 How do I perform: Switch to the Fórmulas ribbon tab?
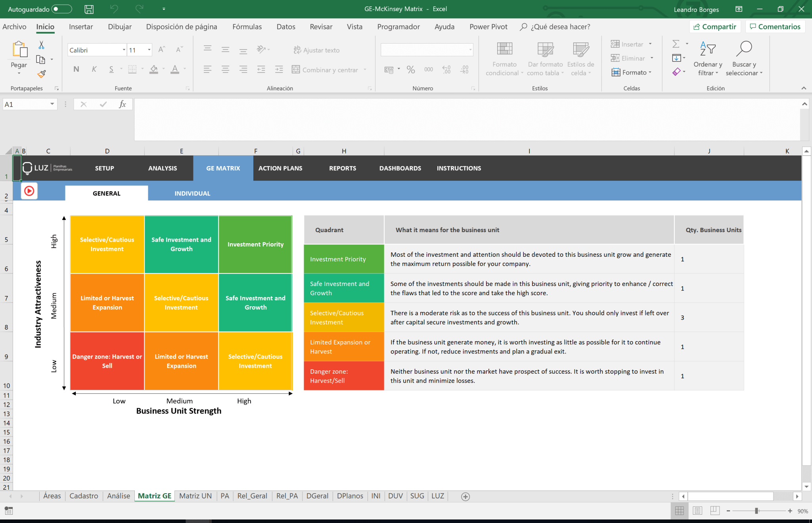coord(247,27)
